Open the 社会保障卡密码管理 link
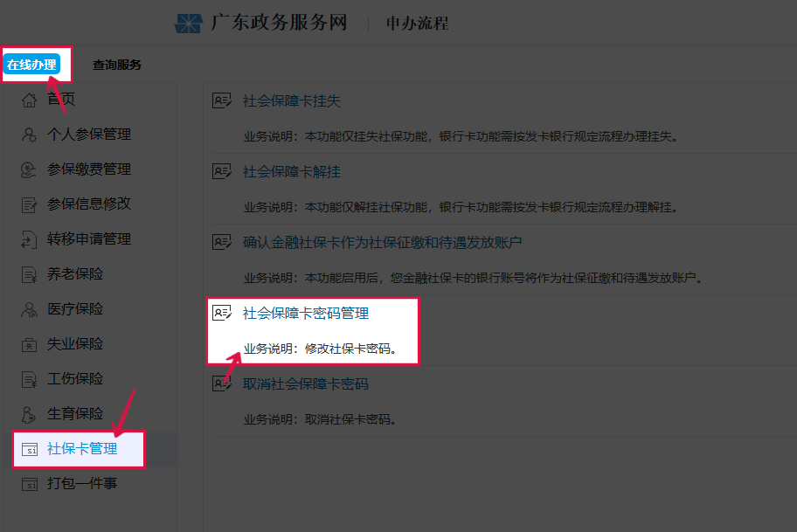Image resolution: width=797 pixels, height=532 pixels. [x=306, y=313]
